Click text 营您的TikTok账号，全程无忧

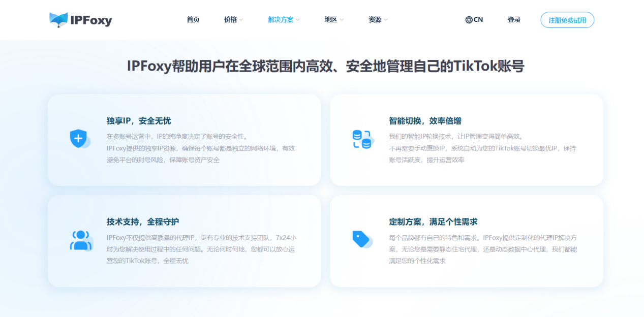coord(147,261)
